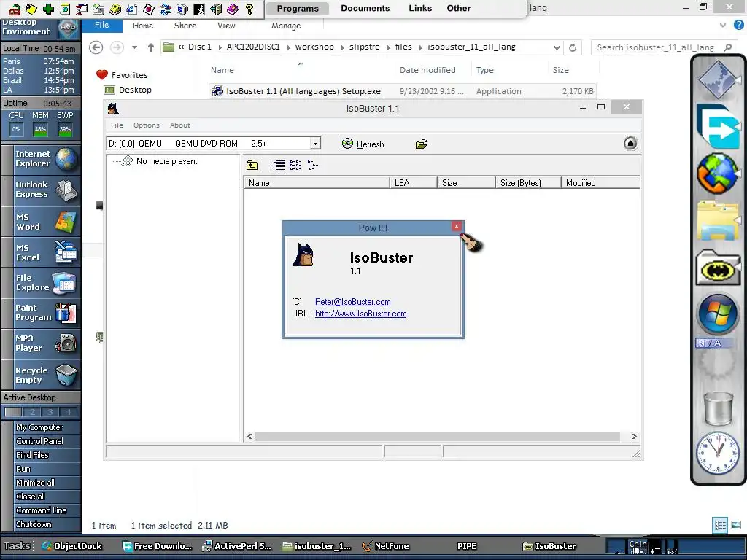This screenshot has height=560, width=747.
Task: Click the Batman logo in the About dialog
Action: tap(303, 254)
